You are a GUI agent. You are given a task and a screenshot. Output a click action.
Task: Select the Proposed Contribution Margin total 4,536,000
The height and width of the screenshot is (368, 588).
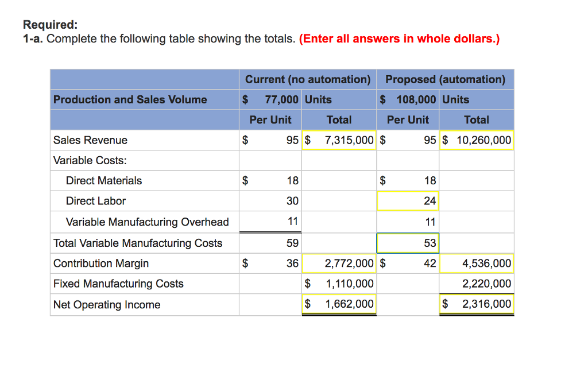point(477,263)
